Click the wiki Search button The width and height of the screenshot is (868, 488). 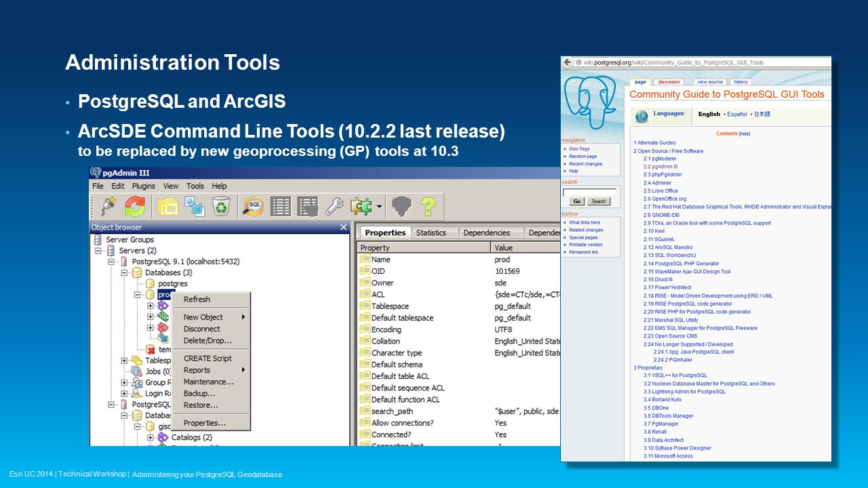[598, 201]
